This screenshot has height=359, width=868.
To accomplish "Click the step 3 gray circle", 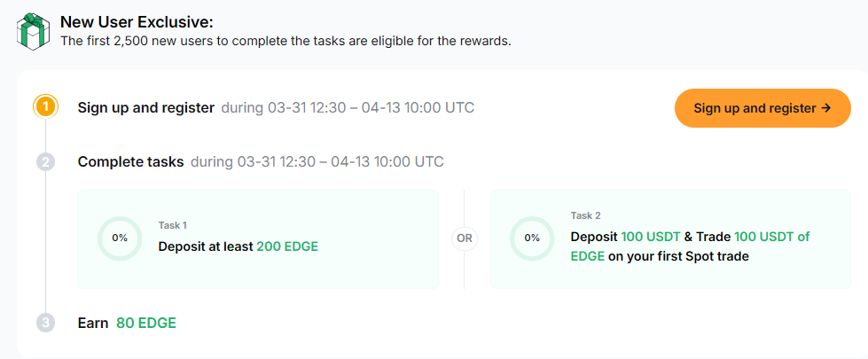I will tap(45, 324).
